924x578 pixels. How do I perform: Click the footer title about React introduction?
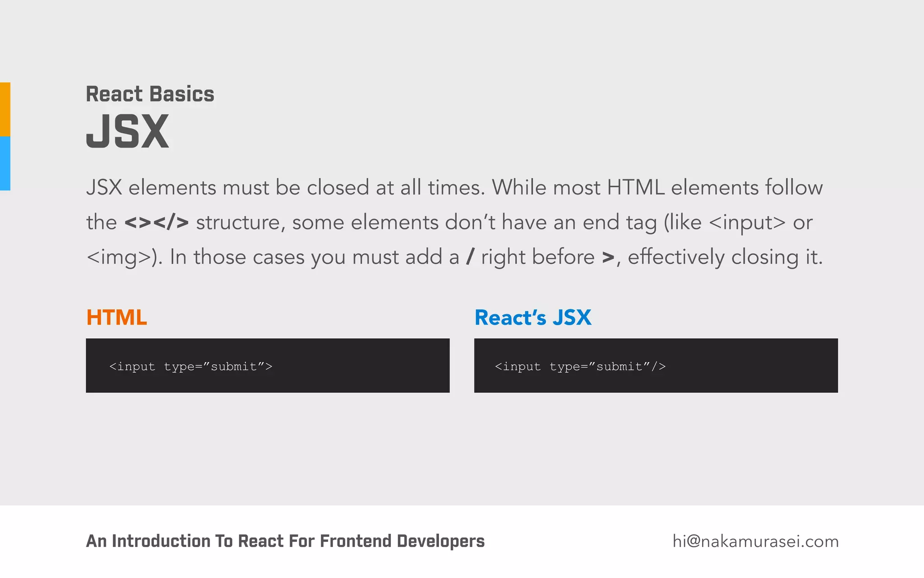285,541
